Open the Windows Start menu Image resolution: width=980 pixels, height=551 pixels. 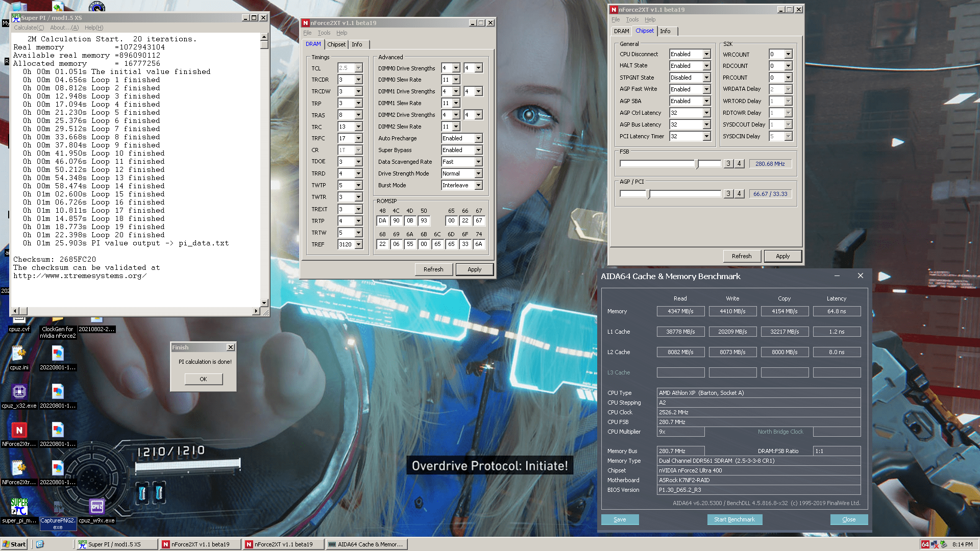tap(14, 544)
